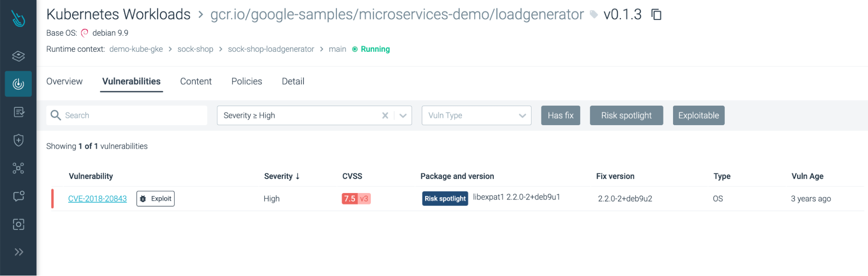
Task: Click the Vuln Age column header
Action: click(x=808, y=176)
